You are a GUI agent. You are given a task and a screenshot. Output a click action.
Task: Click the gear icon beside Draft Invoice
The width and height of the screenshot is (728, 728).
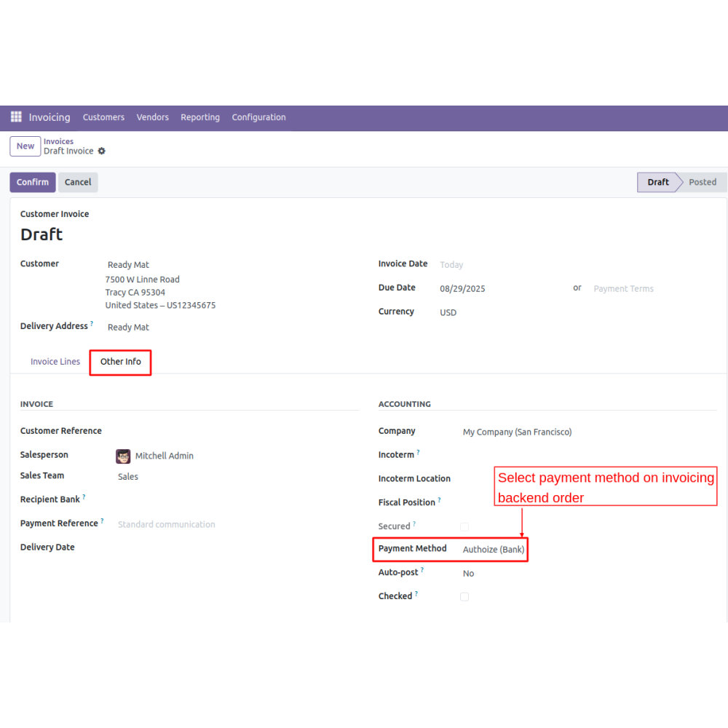(102, 151)
